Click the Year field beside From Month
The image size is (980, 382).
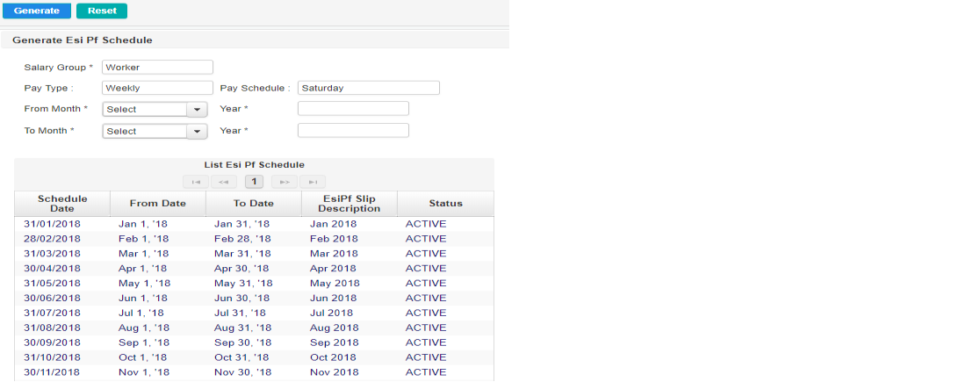pos(353,109)
